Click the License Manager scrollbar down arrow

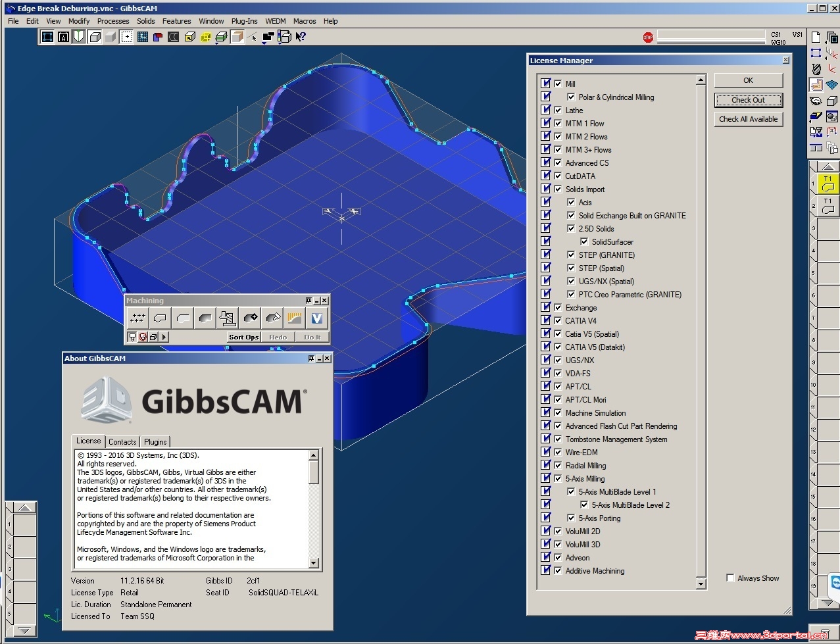tap(701, 584)
